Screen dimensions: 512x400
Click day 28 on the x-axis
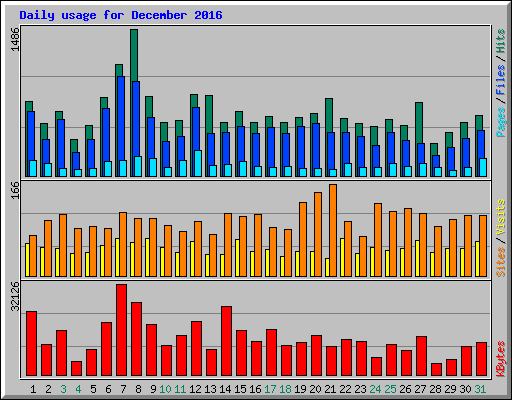(x=435, y=389)
